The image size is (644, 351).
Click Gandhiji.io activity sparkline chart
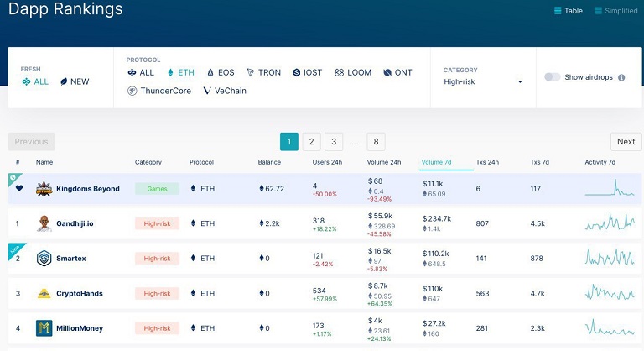[x=610, y=223]
